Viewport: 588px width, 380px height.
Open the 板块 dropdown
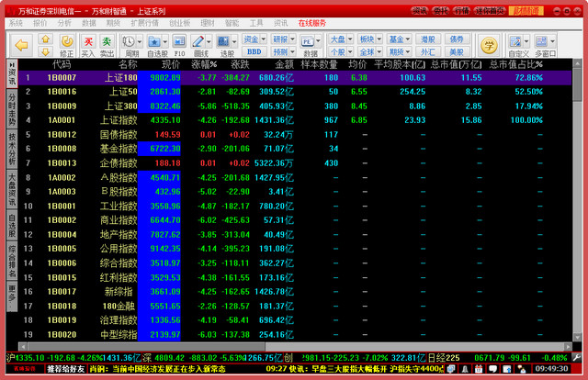370,39
